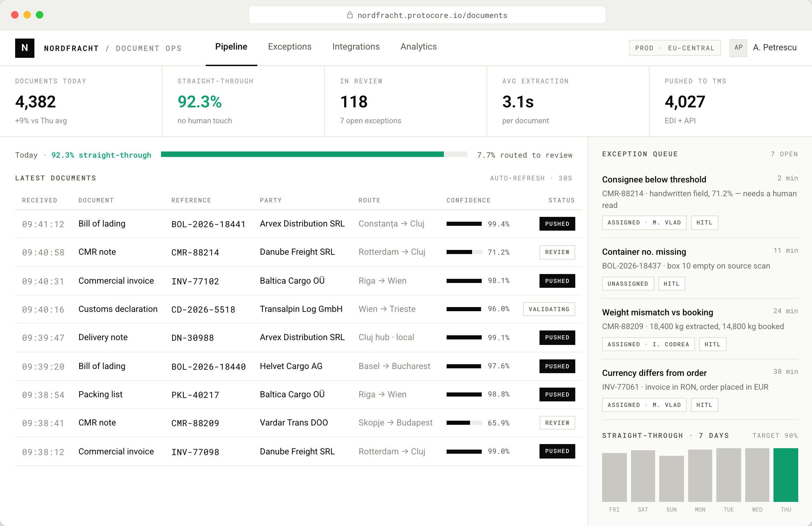The image size is (812, 526).
Task: Open the Straight-Through 92.3% card
Action: click(x=243, y=101)
